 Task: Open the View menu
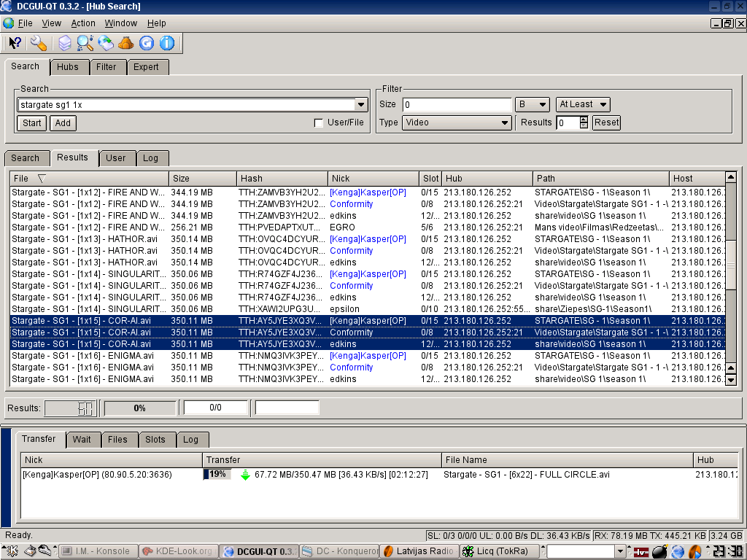click(x=52, y=23)
